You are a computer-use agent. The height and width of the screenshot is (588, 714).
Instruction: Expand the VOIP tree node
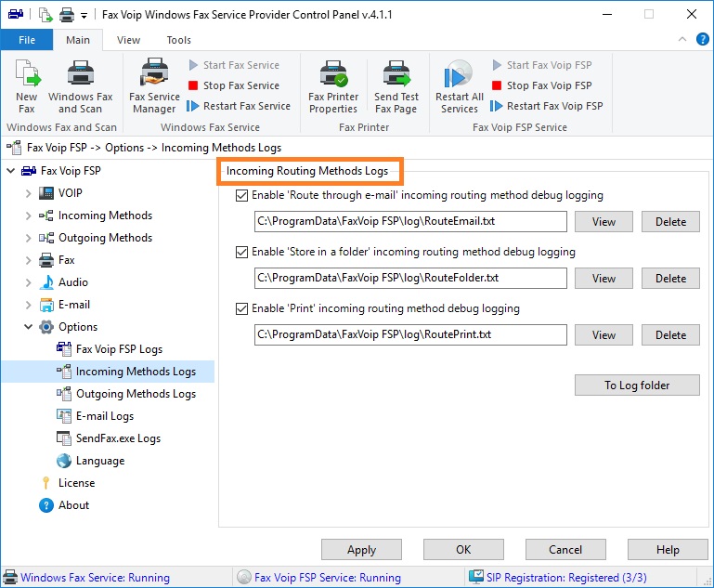(28, 193)
